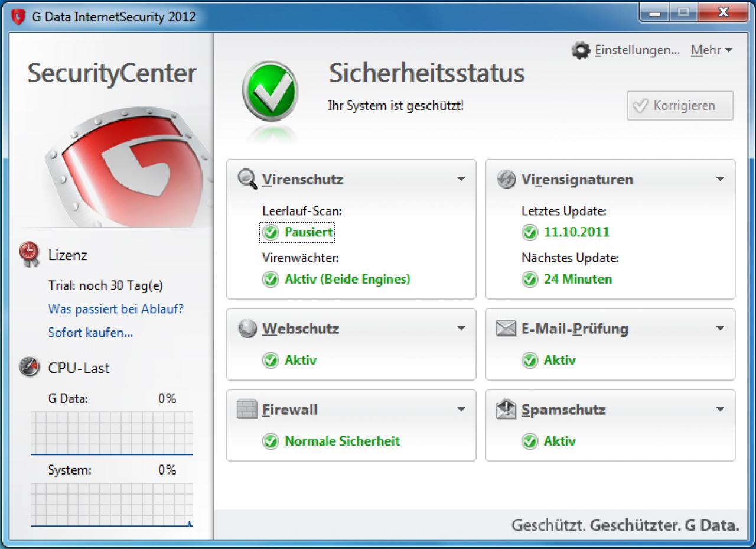
Task: Click the green check beside Normale Sicherheit
Action: 271,441
